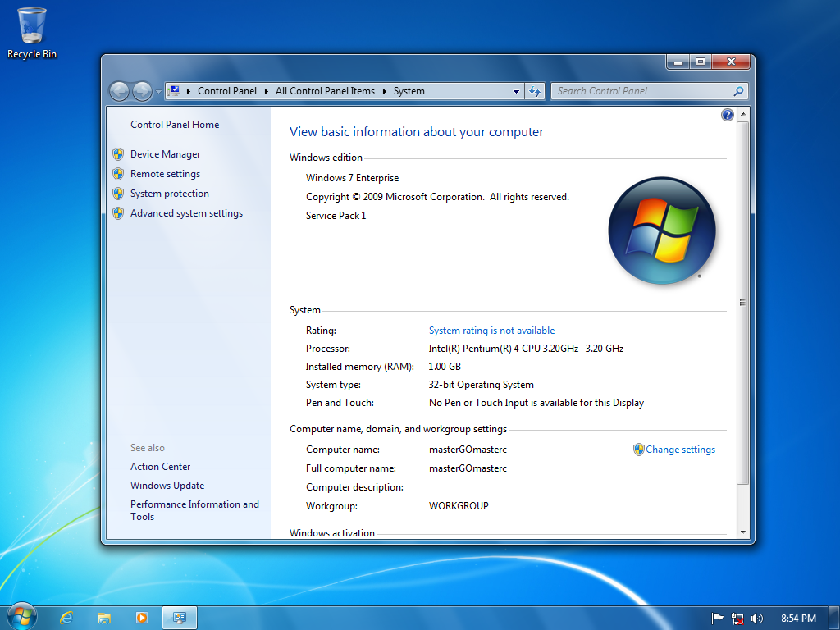
Task: Click the UAC shield beside Remote settings
Action: pyautogui.click(x=119, y=174)
